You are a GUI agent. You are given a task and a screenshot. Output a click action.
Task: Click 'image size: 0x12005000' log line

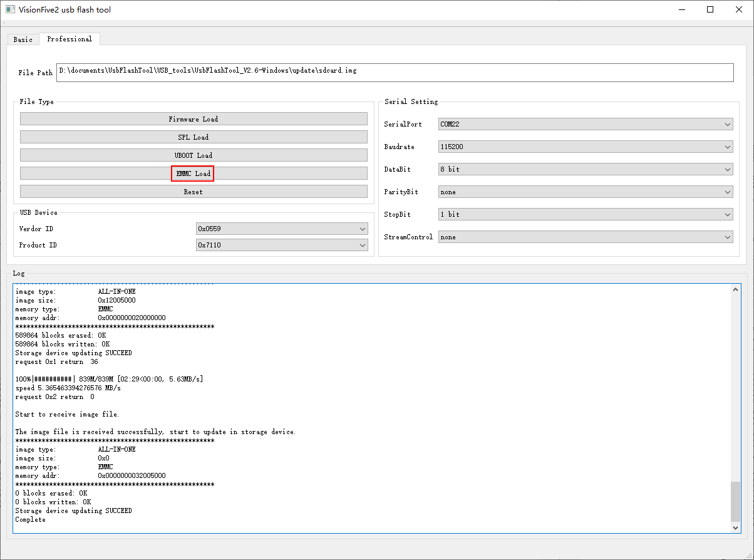coord(75,300)
